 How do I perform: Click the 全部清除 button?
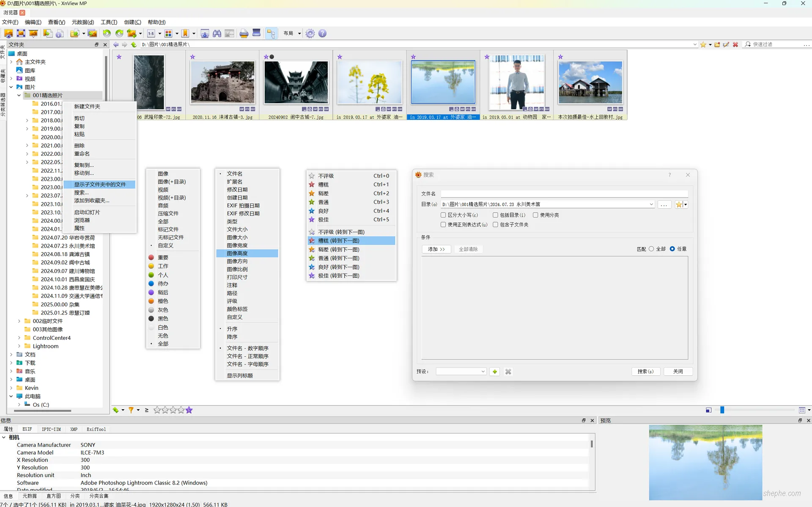pyautogui.click(x=469, y=249)
